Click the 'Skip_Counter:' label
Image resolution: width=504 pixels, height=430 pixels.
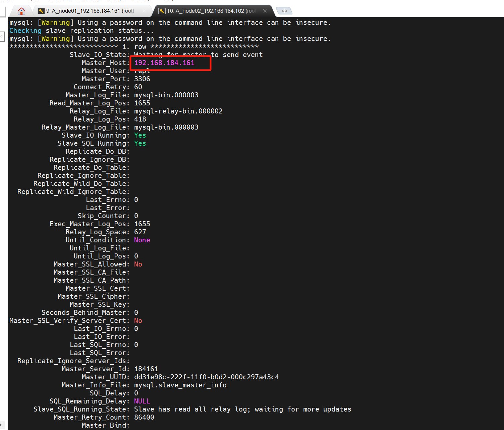[104, 216]
